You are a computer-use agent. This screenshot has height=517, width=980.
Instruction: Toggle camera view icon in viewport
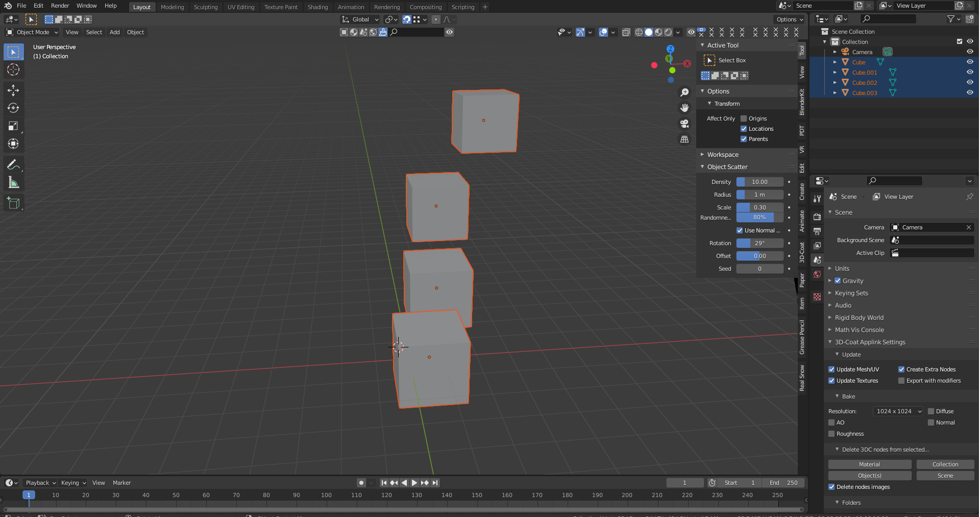(x=684, y=124)
